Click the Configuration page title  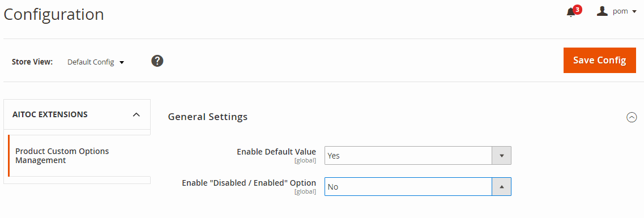[54, 14]
